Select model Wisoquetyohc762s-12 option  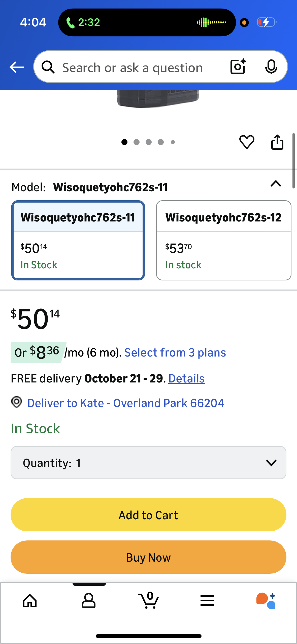(x=224, y=240)
